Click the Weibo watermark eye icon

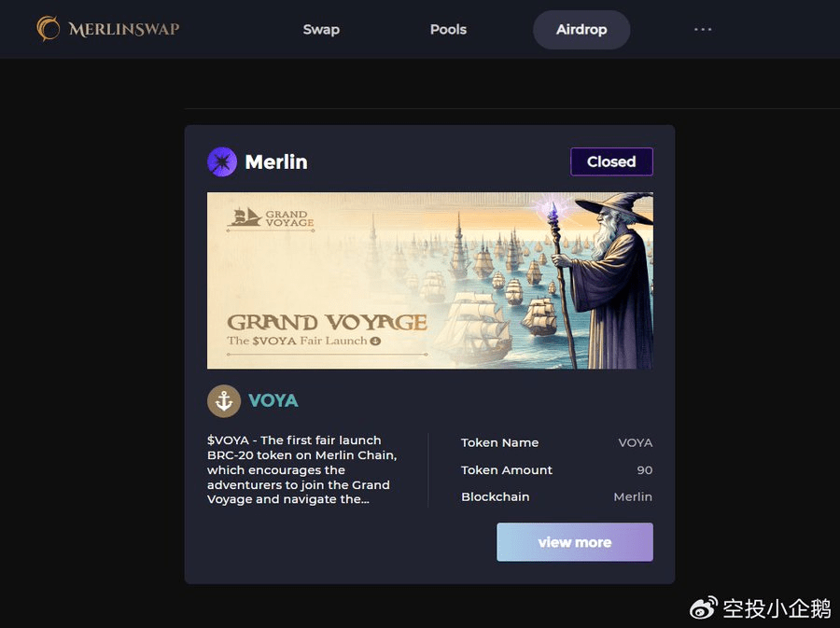[x=704, y=608]
